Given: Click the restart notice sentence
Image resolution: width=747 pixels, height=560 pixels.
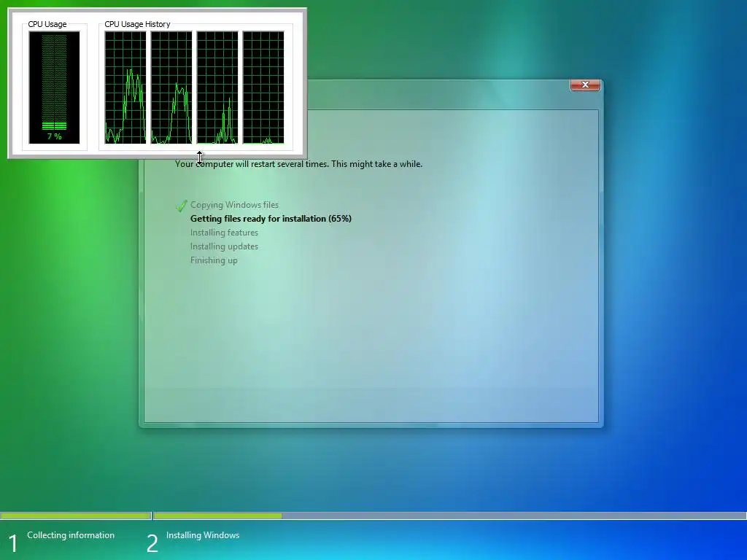Looking at the screenshot, I should (x=298, y=164).
